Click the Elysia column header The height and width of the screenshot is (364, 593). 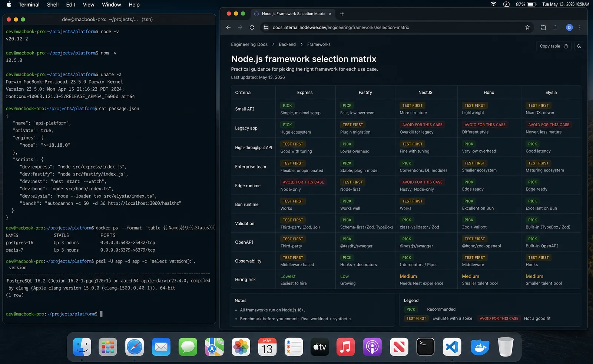(x=551, y=93)
